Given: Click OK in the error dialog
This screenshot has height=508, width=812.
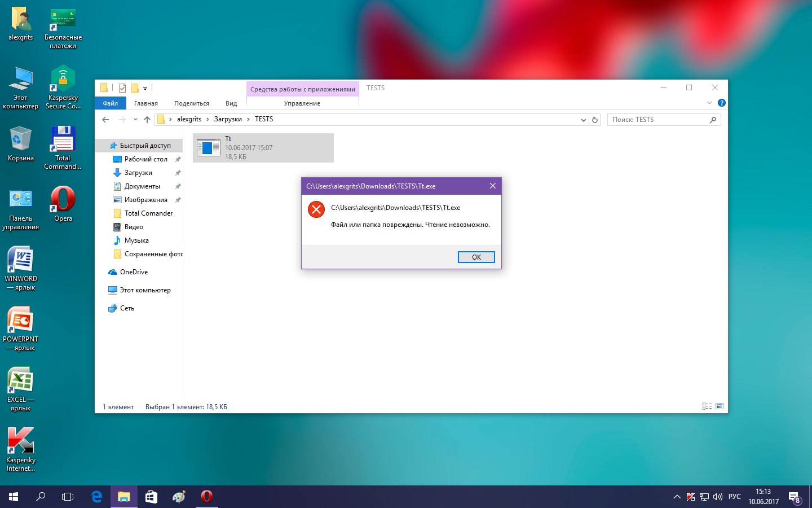Looking at the screenshot, I should point(476,257).
